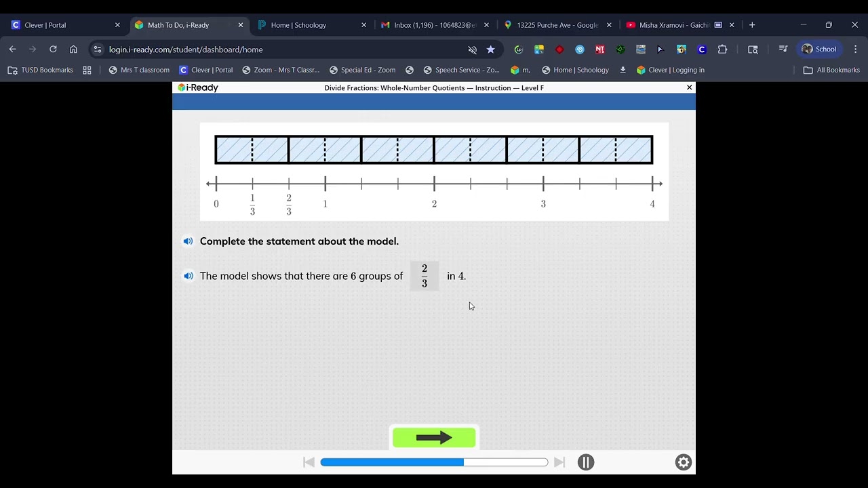Close the Clever | Portal tab
The height and width of the screenshot is (488, 868).
(x=117, y=25)
